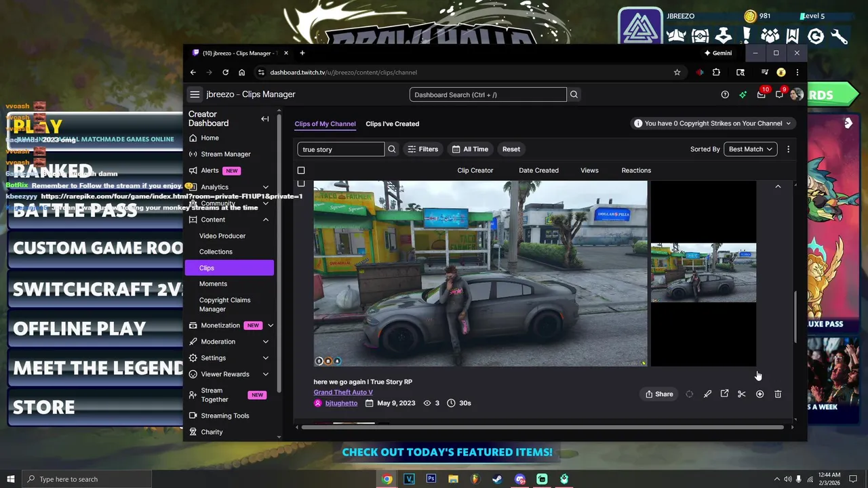Screen dimensions: 868x488
Task: Click the Dashboard Search magnifier icon
Action: click(574, 95)
